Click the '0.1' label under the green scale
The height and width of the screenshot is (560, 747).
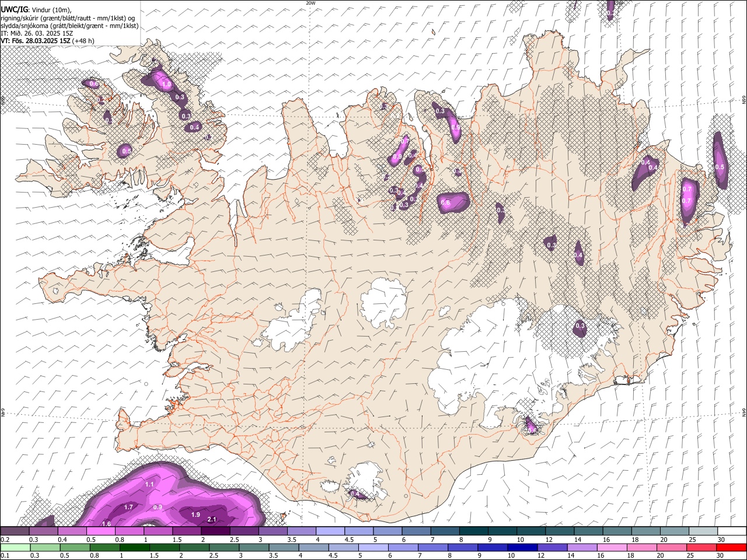click(x=5, y=555)
